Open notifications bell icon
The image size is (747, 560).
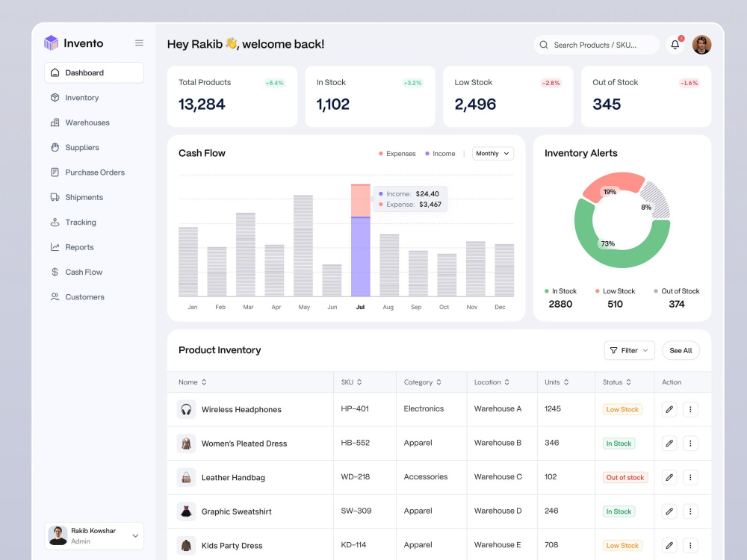click(x=675, y=45)
